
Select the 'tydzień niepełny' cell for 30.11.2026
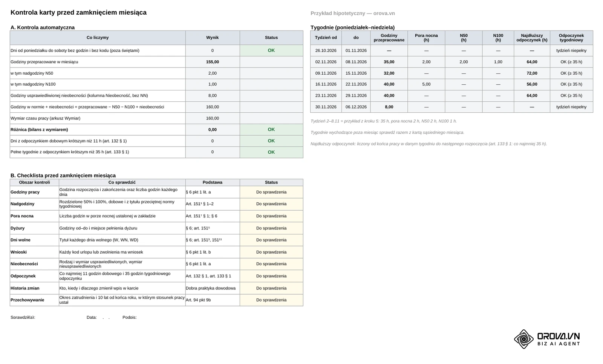(571, 107)
